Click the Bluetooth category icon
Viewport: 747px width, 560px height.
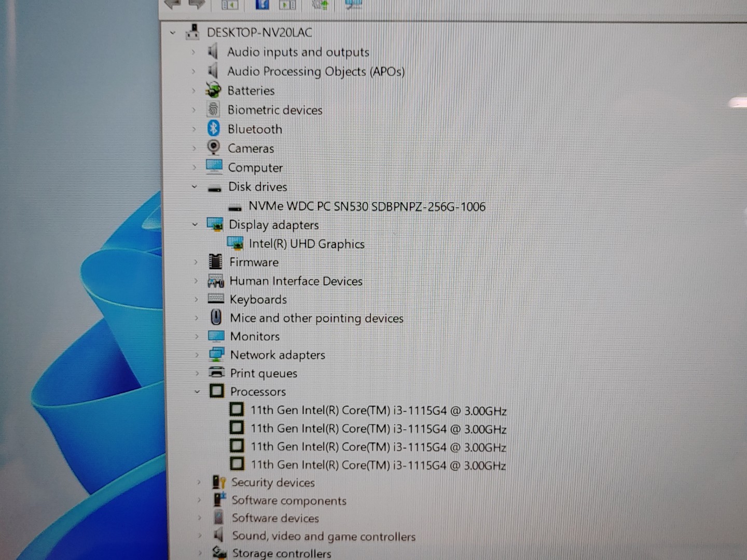pos(213,128)
